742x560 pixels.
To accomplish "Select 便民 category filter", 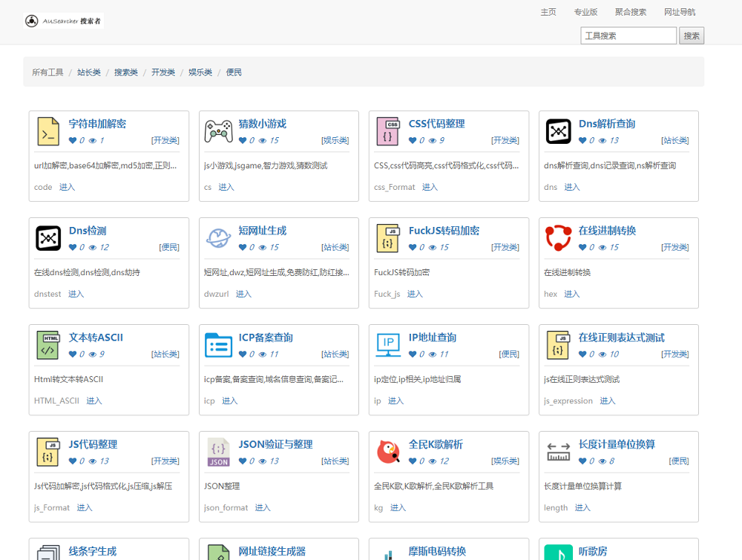I will 234,73.
